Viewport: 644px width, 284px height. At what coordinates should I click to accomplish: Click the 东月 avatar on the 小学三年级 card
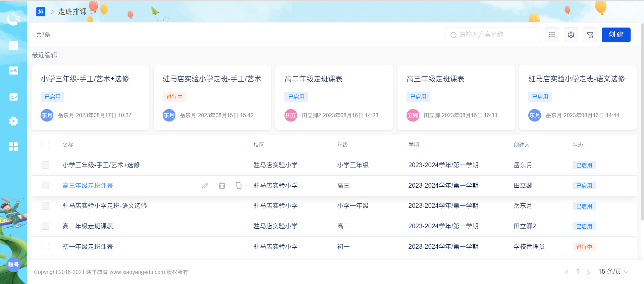(47, 115)
